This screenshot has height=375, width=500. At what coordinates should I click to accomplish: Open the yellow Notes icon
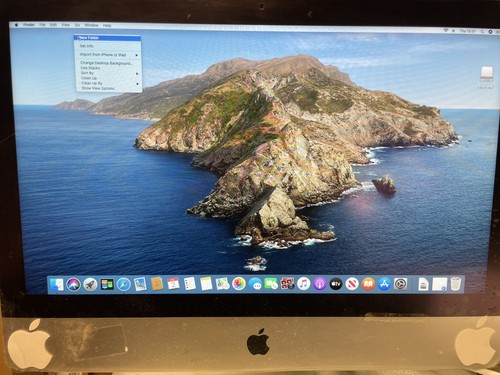[x=206, y=284]
